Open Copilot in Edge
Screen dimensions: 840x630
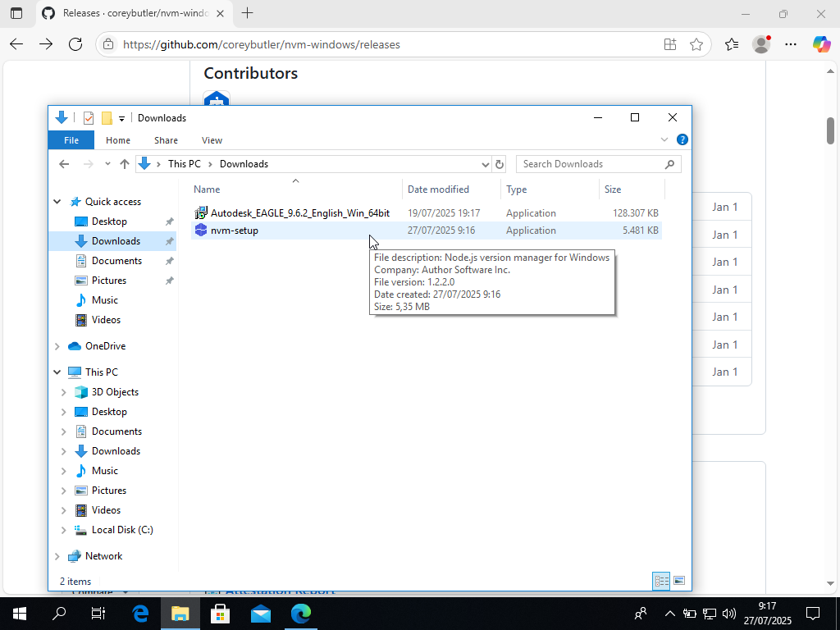pos(822,44)
